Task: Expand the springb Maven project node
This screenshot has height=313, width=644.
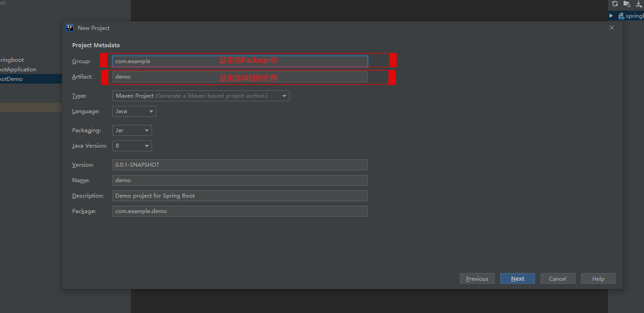Action: pos(611,16)
